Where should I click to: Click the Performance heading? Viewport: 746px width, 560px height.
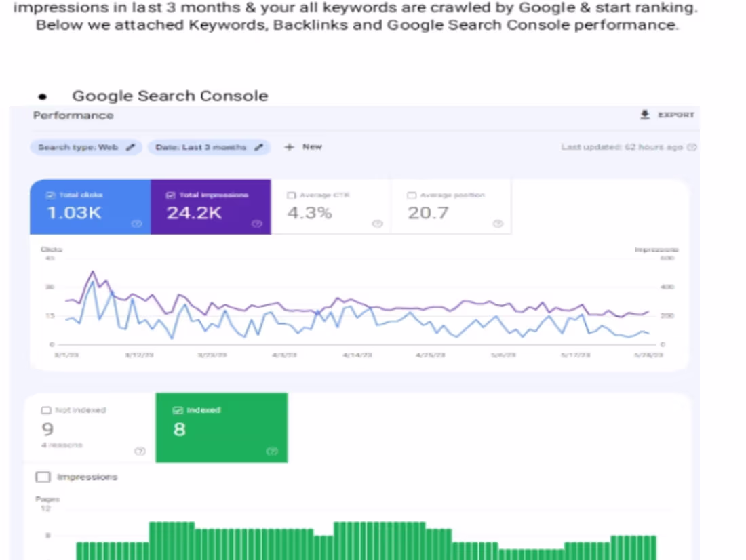tap(73, 116)
